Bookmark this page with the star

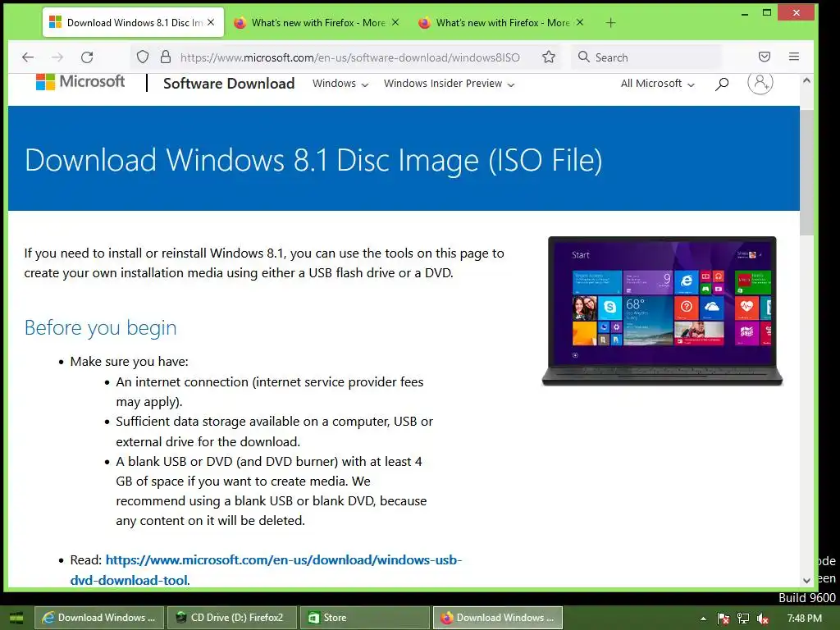point(549,57)
